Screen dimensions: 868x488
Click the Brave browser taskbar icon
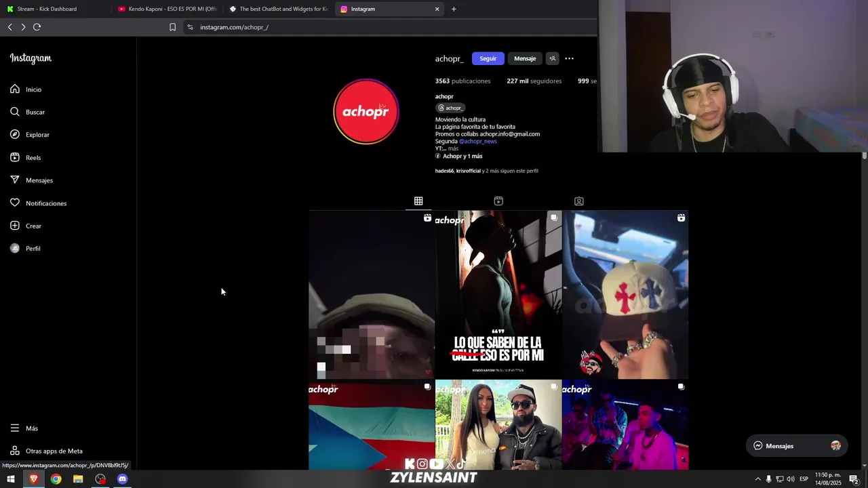[34, 479]
